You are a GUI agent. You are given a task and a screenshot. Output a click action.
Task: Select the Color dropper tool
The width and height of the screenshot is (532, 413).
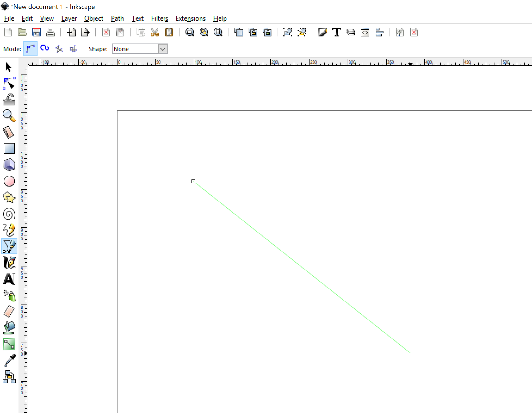coord(10,361)
